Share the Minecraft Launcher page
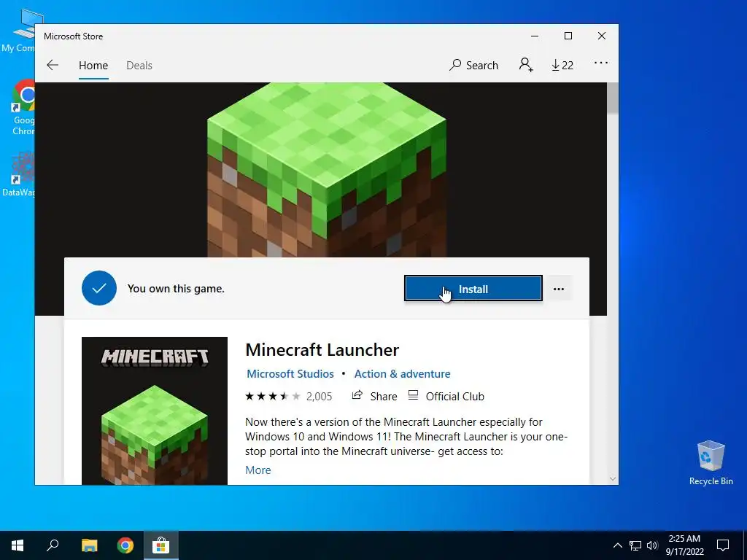Image resolution: width=747 pixels, height=560 pixels. click(x=374, y=396)
